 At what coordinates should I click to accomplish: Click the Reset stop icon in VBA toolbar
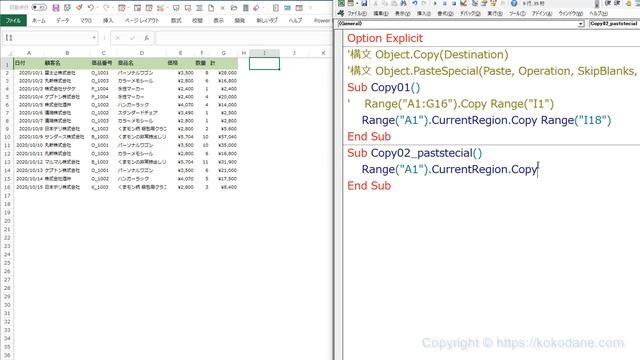(x=454, y=3)
